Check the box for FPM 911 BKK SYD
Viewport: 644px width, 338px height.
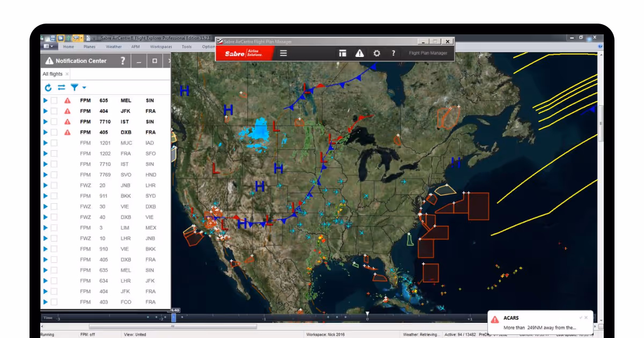pyautogui.click(x=54, y=196)
